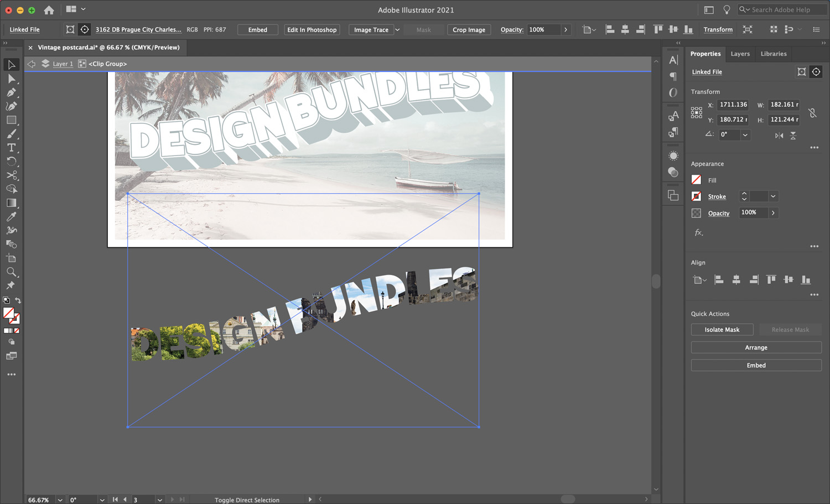Toggle Isolate Selected Object icon in control bar
Viewport: 830px width, 504px height.
tap(748, 30)
